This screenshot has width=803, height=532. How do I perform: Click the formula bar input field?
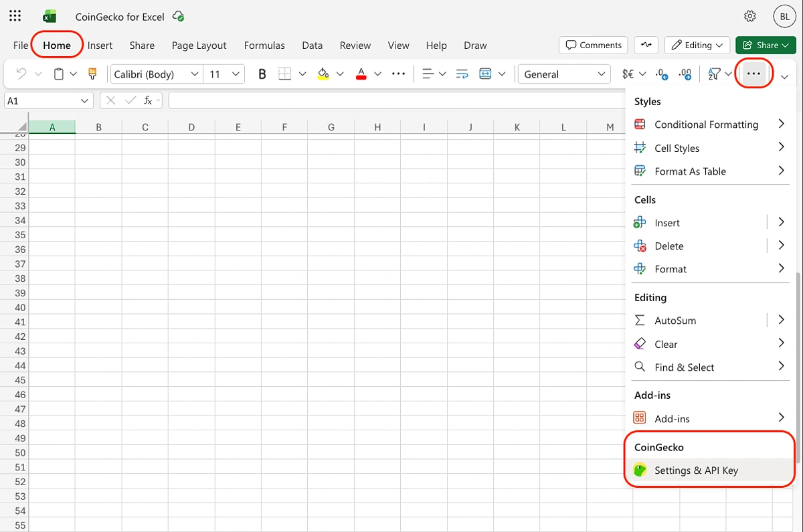396,100
